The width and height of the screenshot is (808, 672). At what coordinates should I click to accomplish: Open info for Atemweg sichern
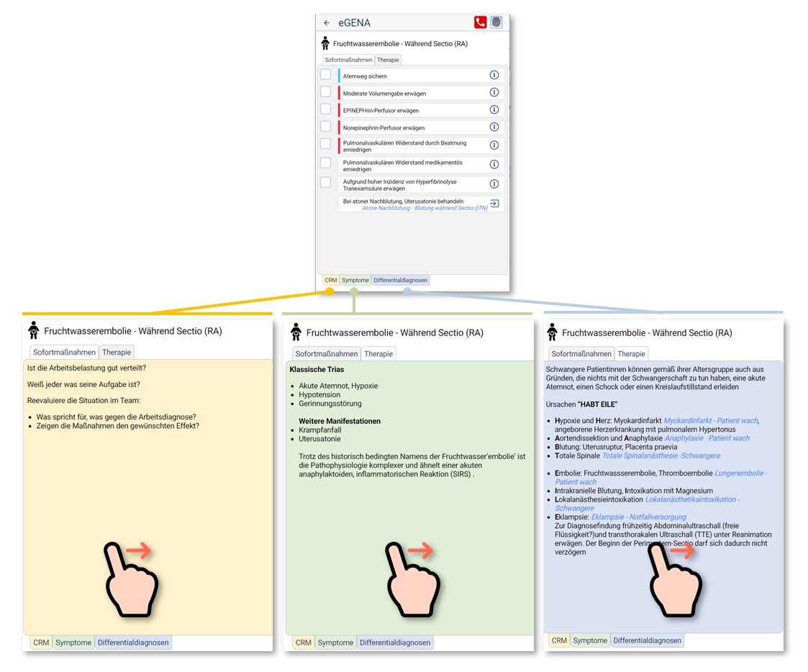(494, 75)
